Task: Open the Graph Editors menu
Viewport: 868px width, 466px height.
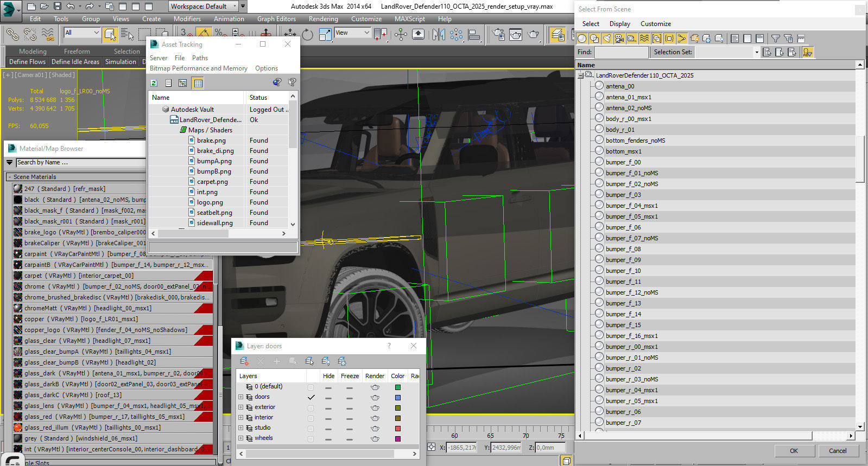Action: [x=276, y=18]
